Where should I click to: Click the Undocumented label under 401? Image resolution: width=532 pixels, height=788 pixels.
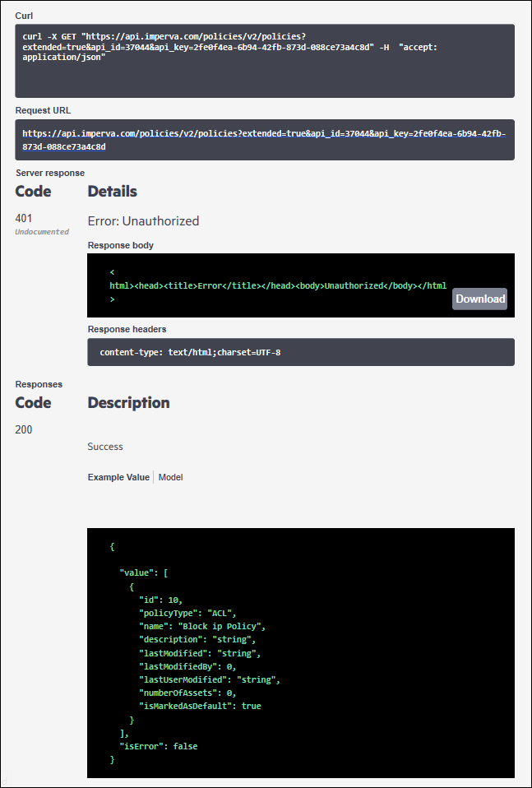coord(42,232)
